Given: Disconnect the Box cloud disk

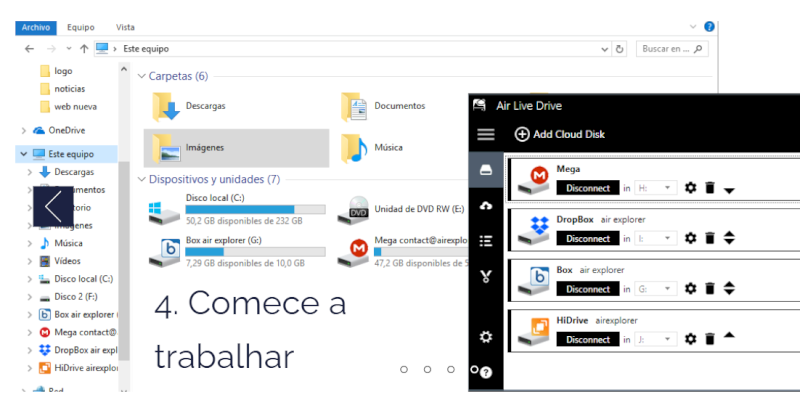Looking at the screenshot, I should pos(588,289).
